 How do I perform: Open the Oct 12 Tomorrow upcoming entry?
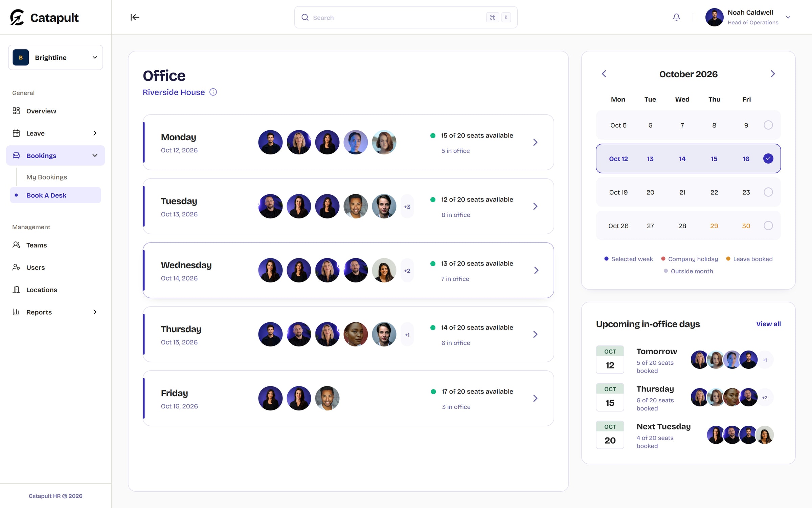pos(688,360)
